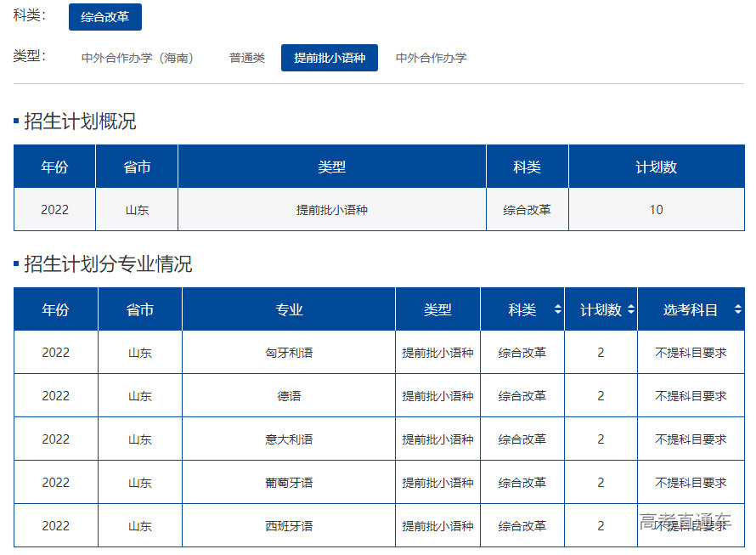Toggle sorting on the 选考科目 column
Viewport: 756px width, 555px height.
(737, 310)
